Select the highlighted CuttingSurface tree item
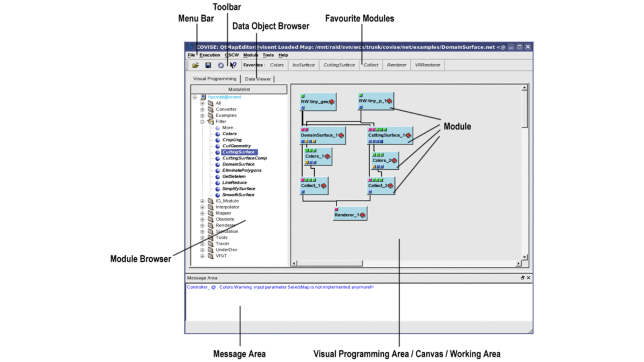The width and height of the screenshot is (644, 362). (239, 152)
